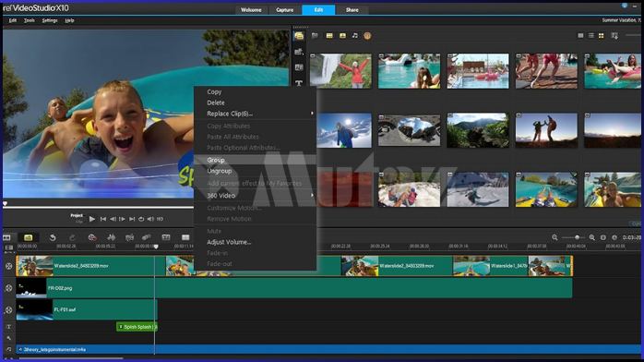644x362 pixels.
Task: Open the Help menu
Action: (69, 20)
